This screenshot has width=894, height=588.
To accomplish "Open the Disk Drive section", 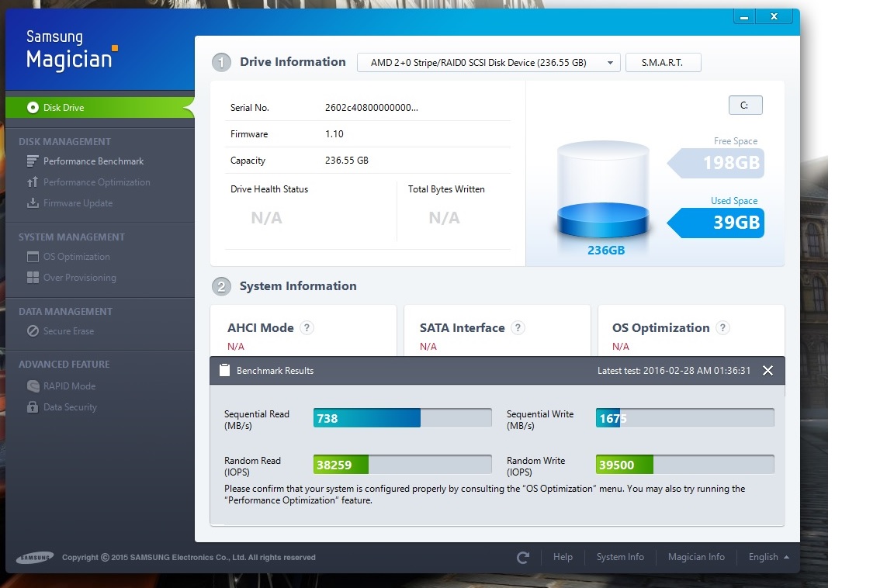I will tap(100, 107).
